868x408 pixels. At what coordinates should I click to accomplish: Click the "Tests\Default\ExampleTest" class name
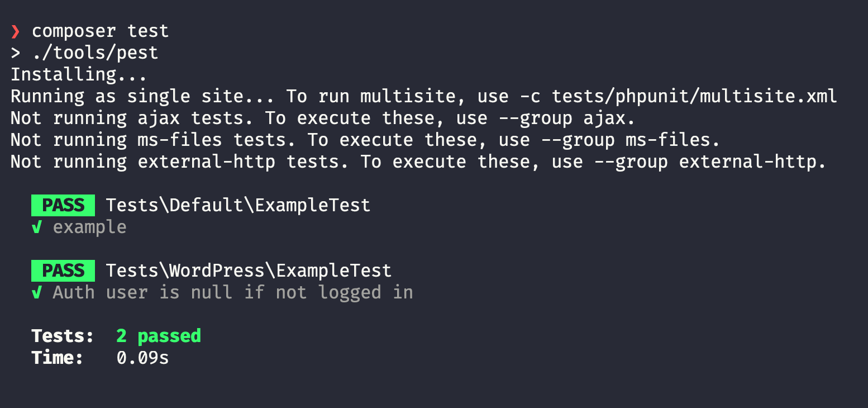pyautogui.click(x=238, y=206)
